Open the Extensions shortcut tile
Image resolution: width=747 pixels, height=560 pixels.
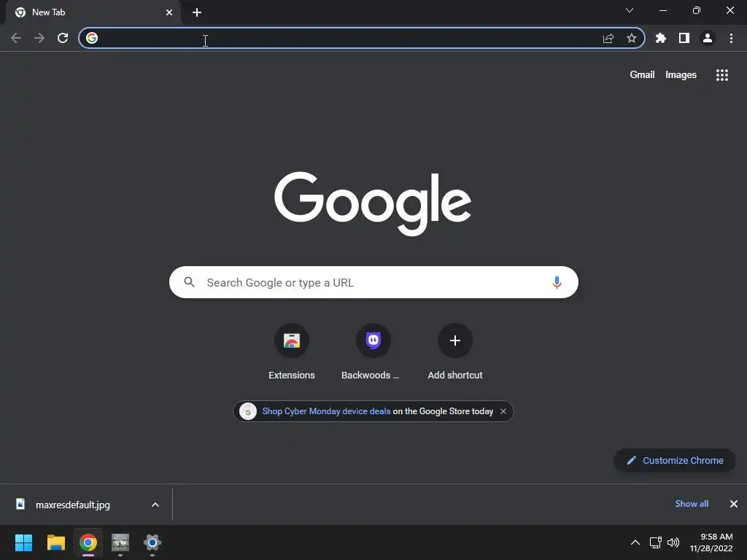point(292,352)
